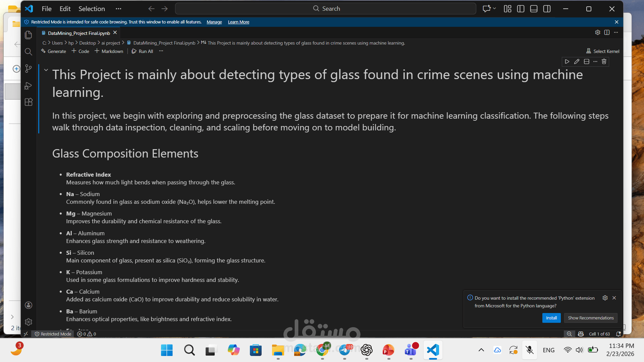Open File Explorer from taskbar
The image size is (644, 362).
tap(278, 350)
